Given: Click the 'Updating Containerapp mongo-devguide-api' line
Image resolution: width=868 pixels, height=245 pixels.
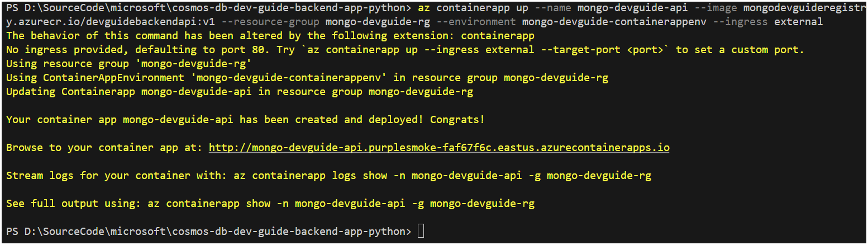Looking at the screenshot, I should coord(240,92).
